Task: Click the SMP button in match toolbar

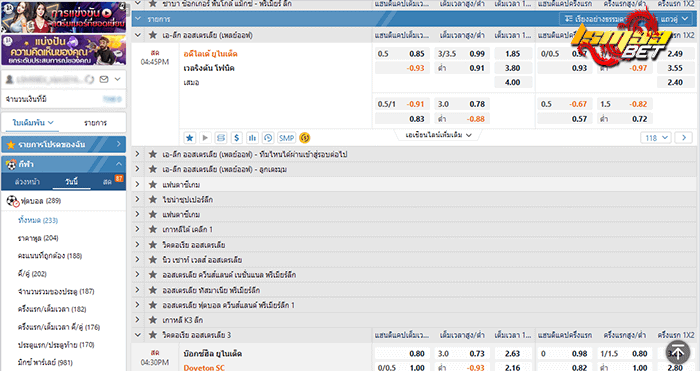Action: [286, 138]
